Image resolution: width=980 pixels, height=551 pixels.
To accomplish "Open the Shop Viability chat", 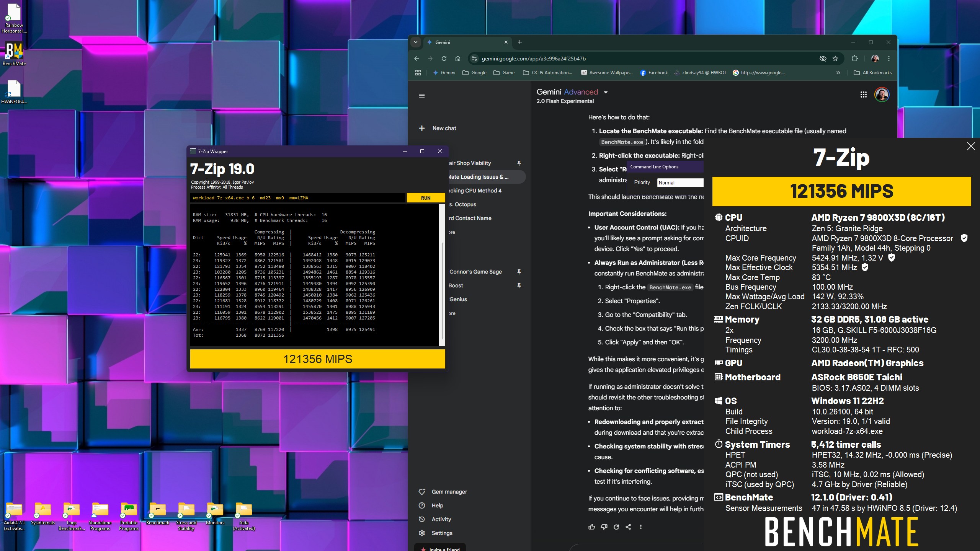I will point(470,163).
